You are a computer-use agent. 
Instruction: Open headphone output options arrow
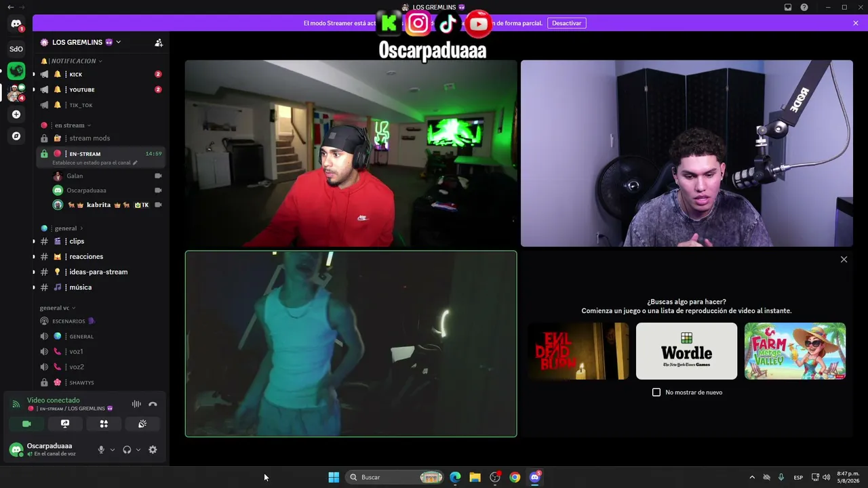(138, 449)
